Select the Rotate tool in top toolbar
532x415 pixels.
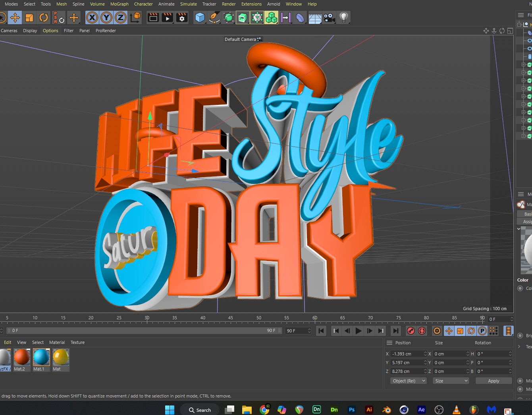click(44, 17)
